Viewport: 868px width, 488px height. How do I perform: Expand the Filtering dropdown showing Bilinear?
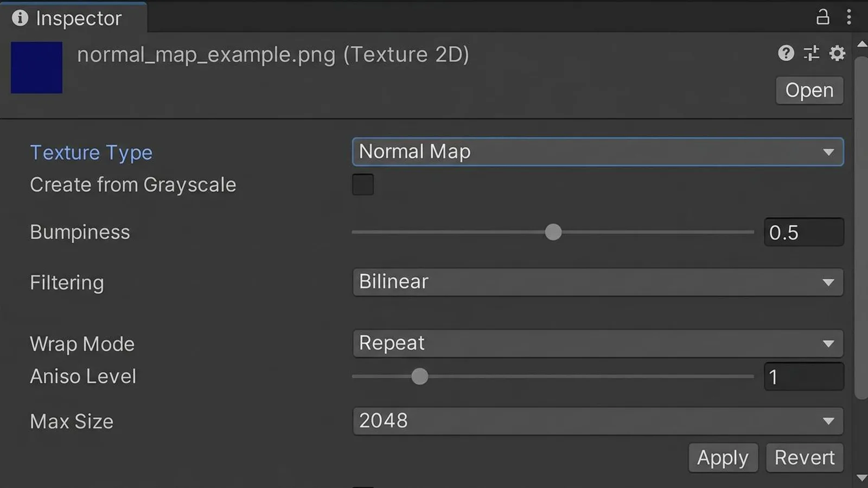[598, 282]
